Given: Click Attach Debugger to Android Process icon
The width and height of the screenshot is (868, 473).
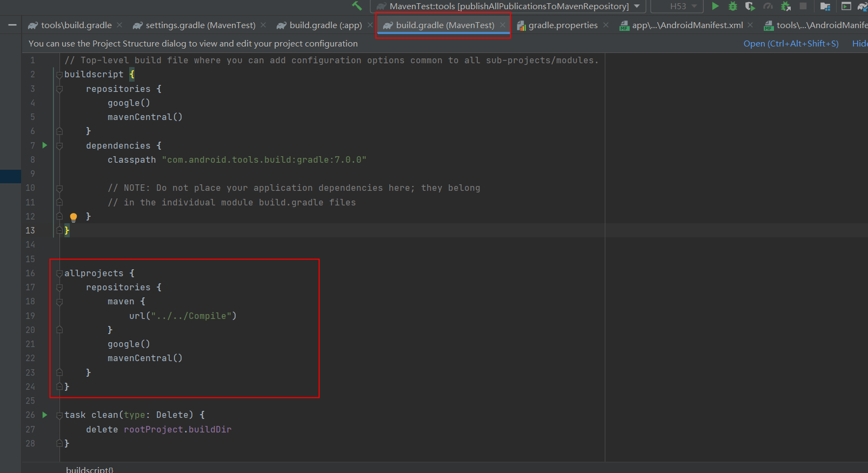Looking at the screenshot, I should pyautogui.click(x=786, y=6).
